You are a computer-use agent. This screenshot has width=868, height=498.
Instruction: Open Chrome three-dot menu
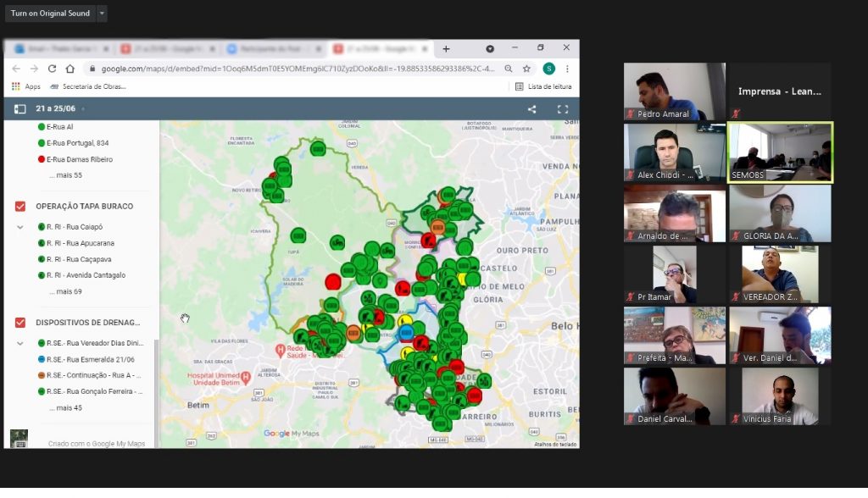[567, 69]
